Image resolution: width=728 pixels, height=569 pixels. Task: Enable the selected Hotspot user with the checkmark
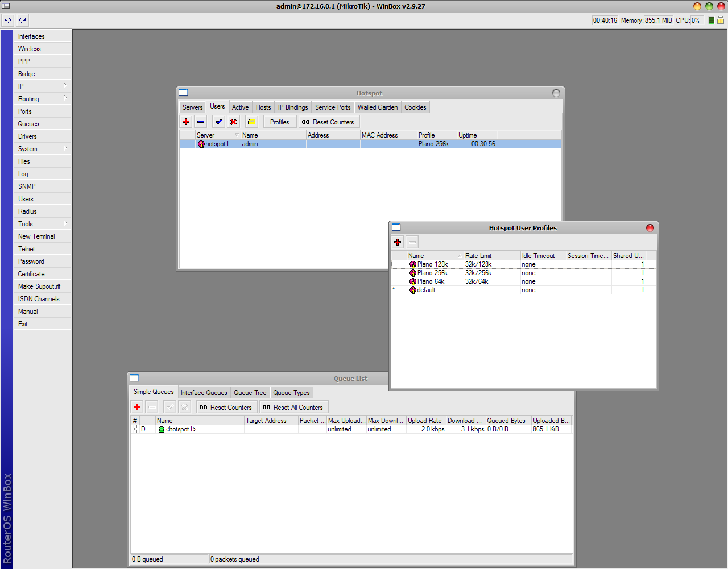(219, 122)
